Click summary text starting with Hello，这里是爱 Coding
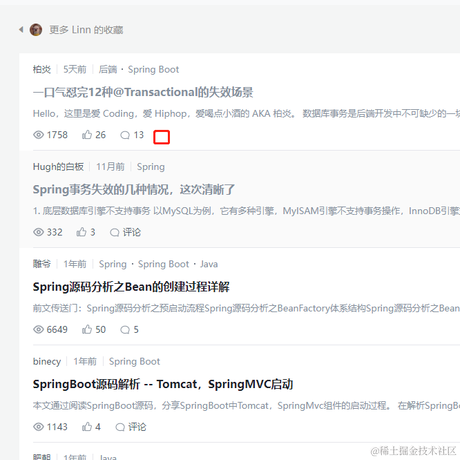Viewport: 460px width, 460px height. 246,114
